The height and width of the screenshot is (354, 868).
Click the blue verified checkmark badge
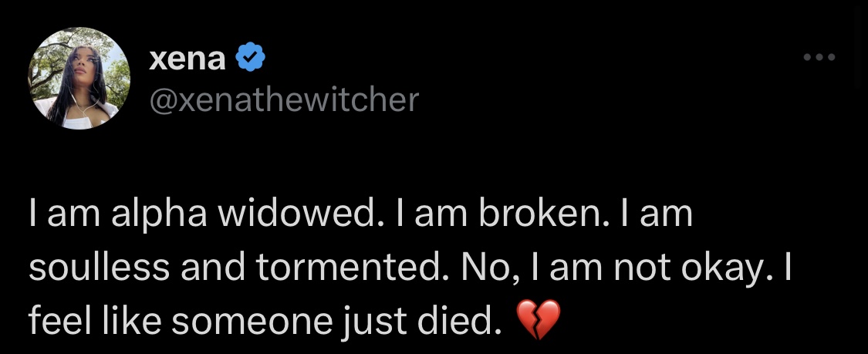click(252, 57)
